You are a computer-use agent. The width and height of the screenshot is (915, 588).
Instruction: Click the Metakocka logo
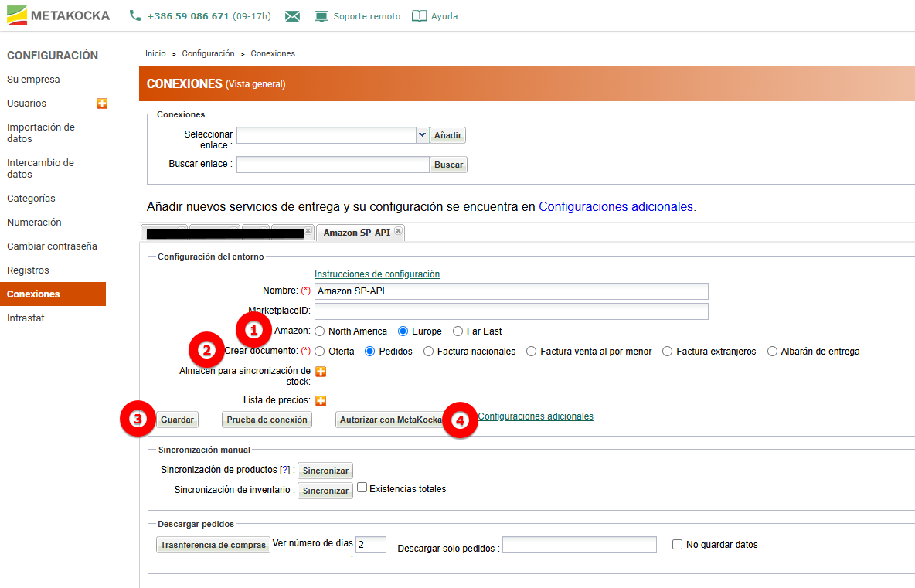(58, 15)
